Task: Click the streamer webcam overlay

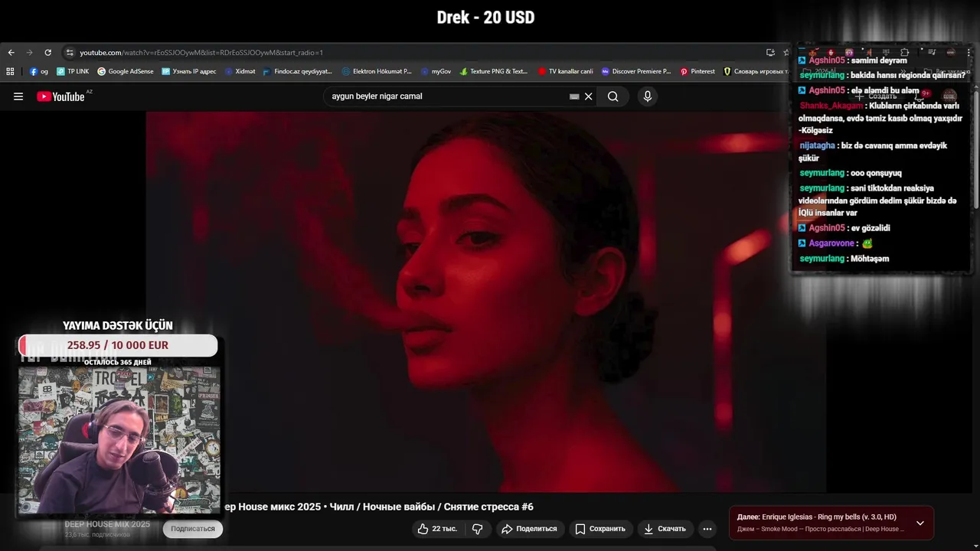Action: pos(119,440)
